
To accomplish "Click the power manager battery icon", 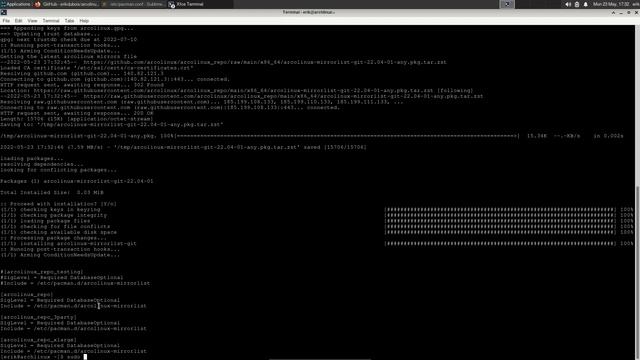I will tap(577, 4).
